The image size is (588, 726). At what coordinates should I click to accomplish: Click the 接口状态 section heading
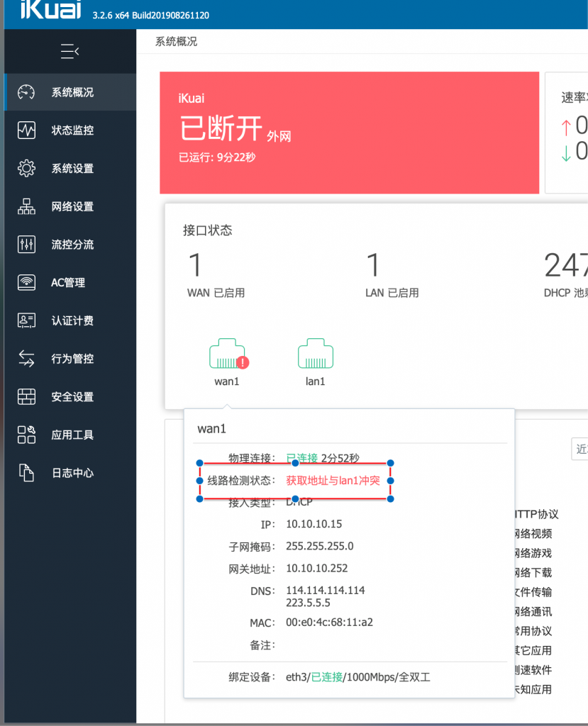point(208,230)
